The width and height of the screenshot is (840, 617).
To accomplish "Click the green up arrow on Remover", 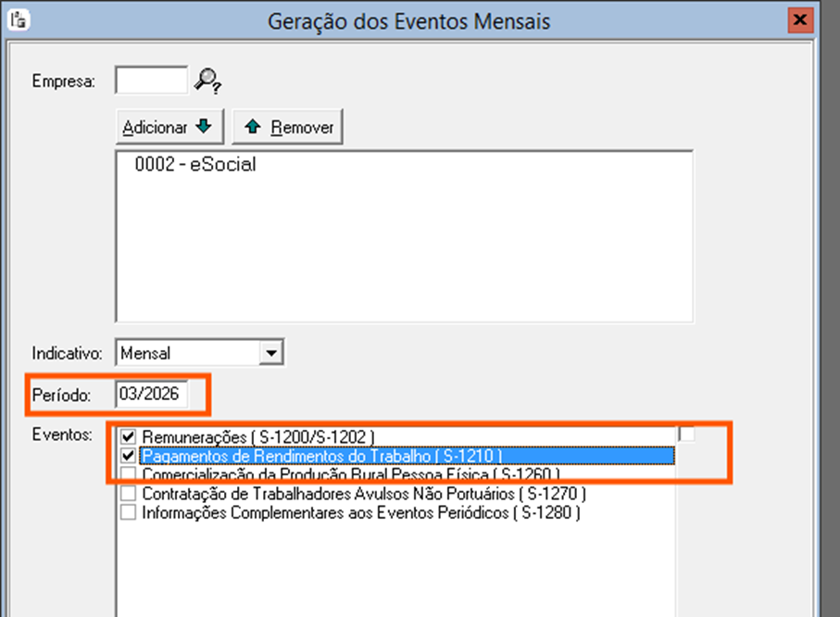I will coord(253,127).
